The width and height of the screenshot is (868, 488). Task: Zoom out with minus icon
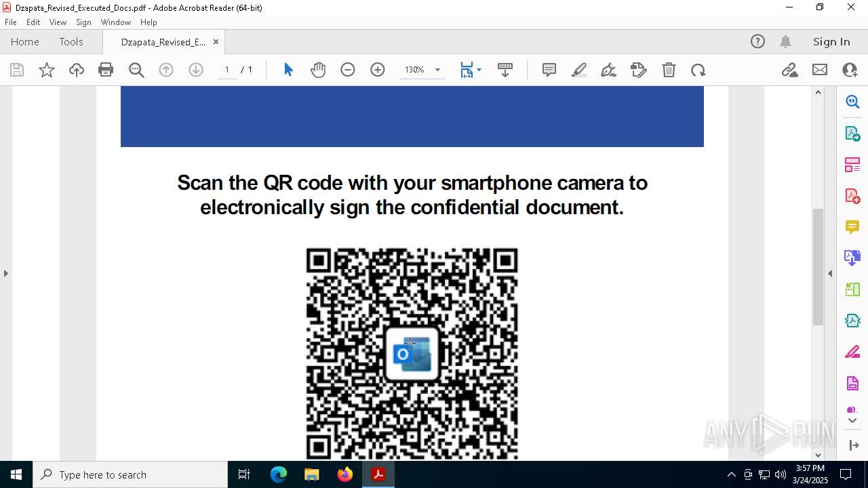point(348,70)
